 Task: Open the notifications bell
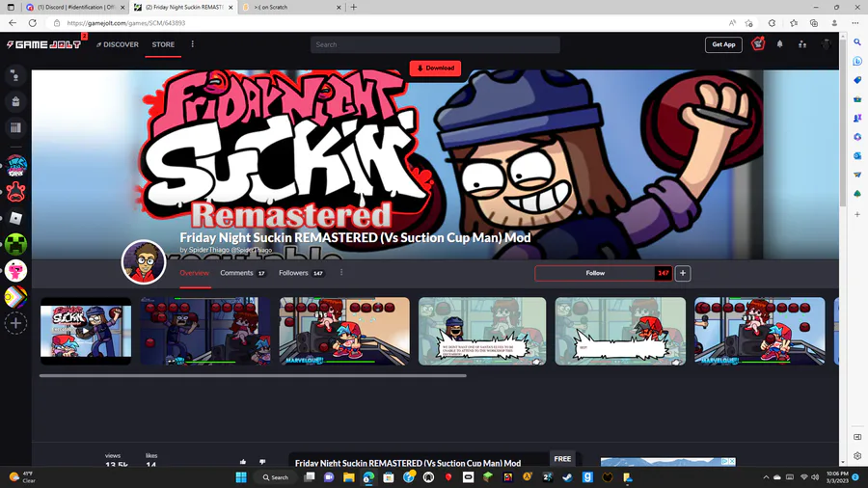click(779, 44)
